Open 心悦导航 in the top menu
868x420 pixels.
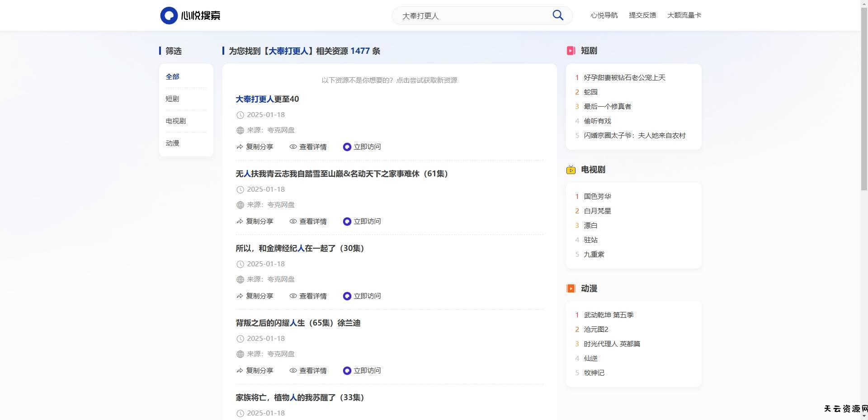pos(604,15)
